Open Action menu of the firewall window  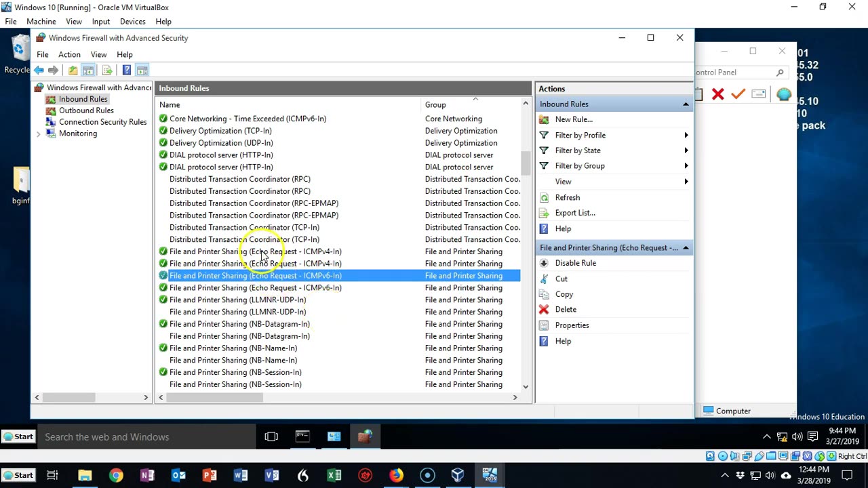tap(69, 54)
